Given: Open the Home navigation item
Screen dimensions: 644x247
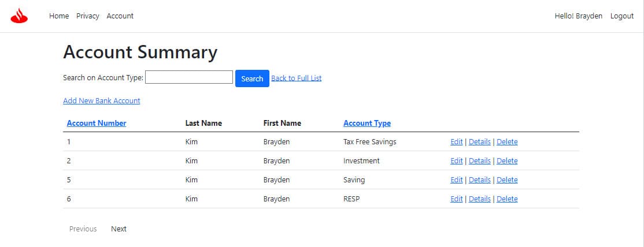Looking at the screenshot, I should (59, 16).
